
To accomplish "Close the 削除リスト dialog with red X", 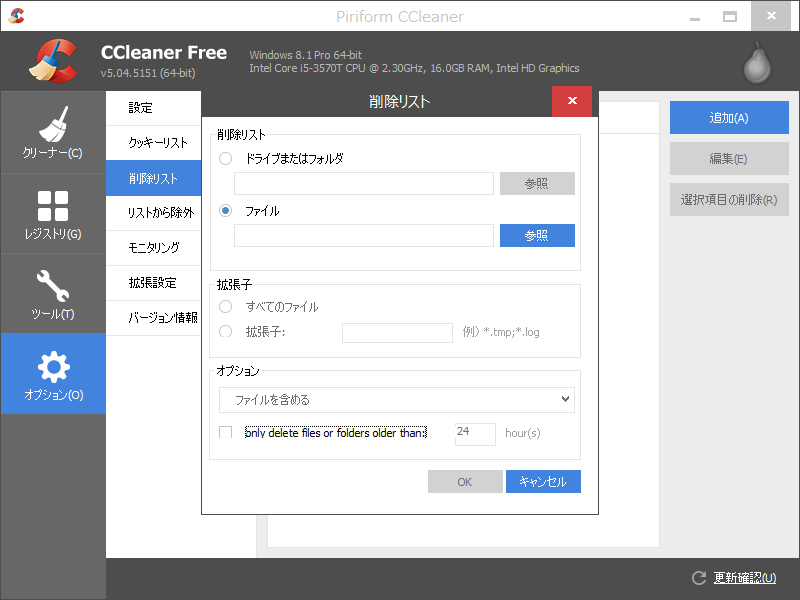I will (572, 101).
